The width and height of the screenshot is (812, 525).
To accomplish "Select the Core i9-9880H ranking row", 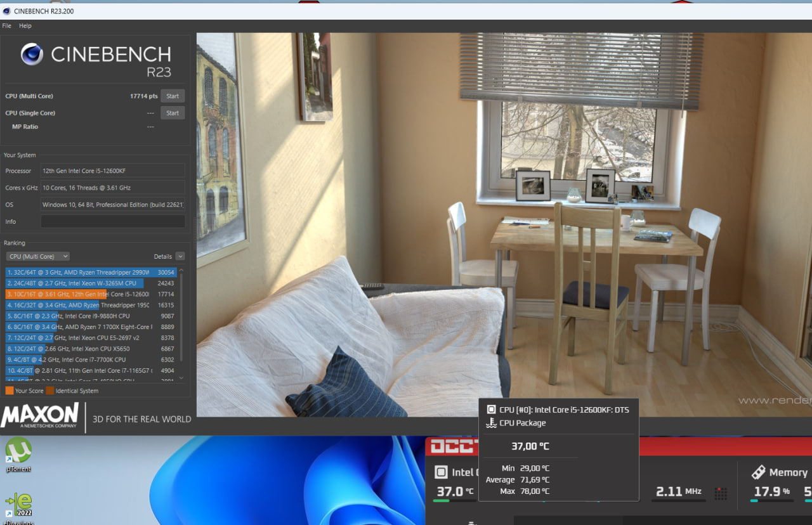I will (90, 316).
